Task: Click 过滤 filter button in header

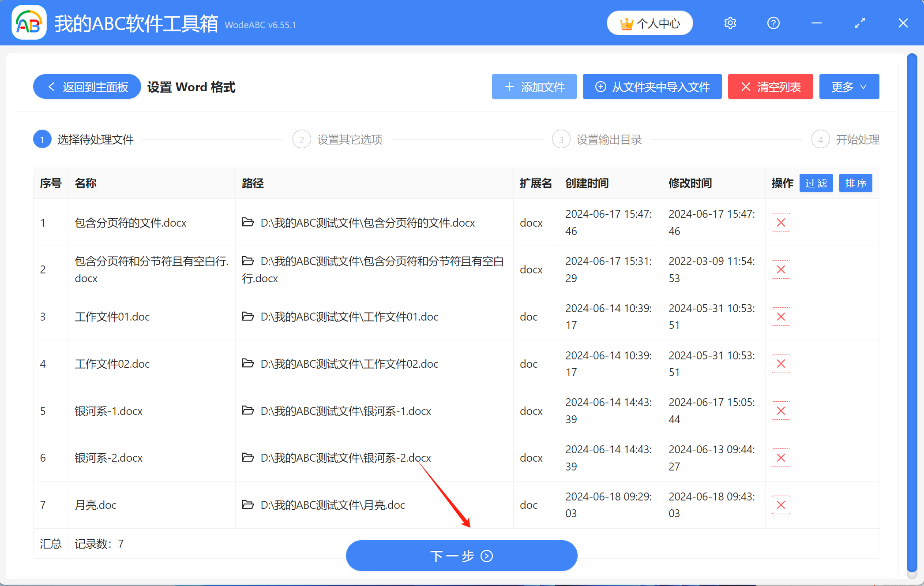Action: click(816, 183)
